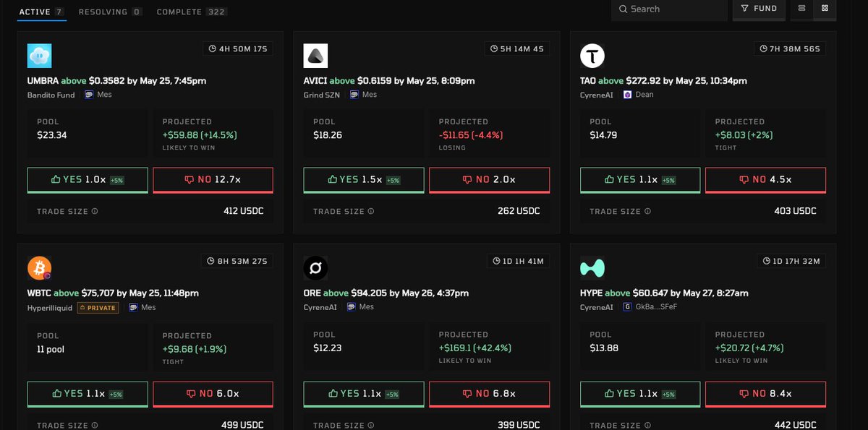Click ORE countdown timer 1D 1H 41M
The image size is (868, 430).
pos(517,261)
